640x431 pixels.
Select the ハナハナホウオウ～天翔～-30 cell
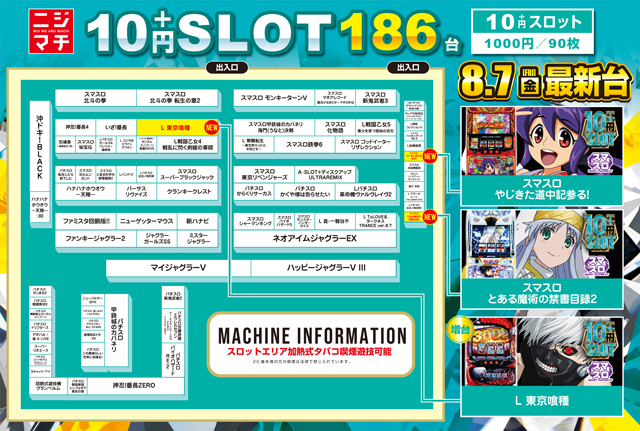pyautogui.click(x=40, y=207)
